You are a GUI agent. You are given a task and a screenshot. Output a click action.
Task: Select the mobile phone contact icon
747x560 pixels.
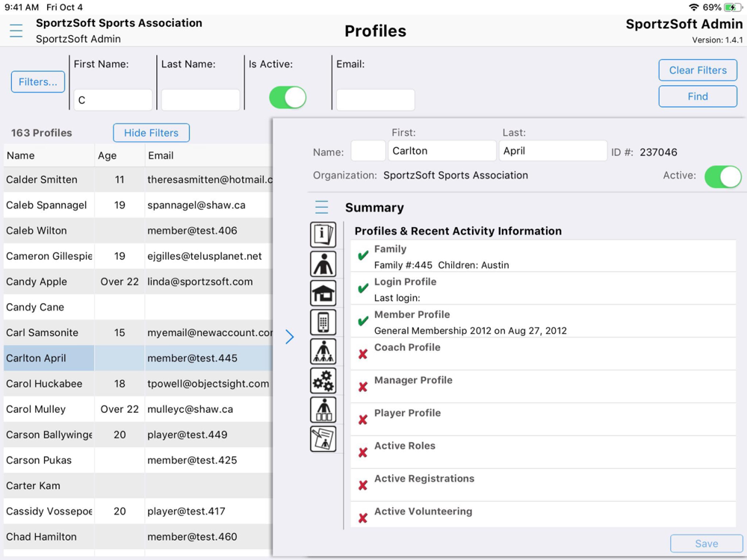click(x=323, y=322)
